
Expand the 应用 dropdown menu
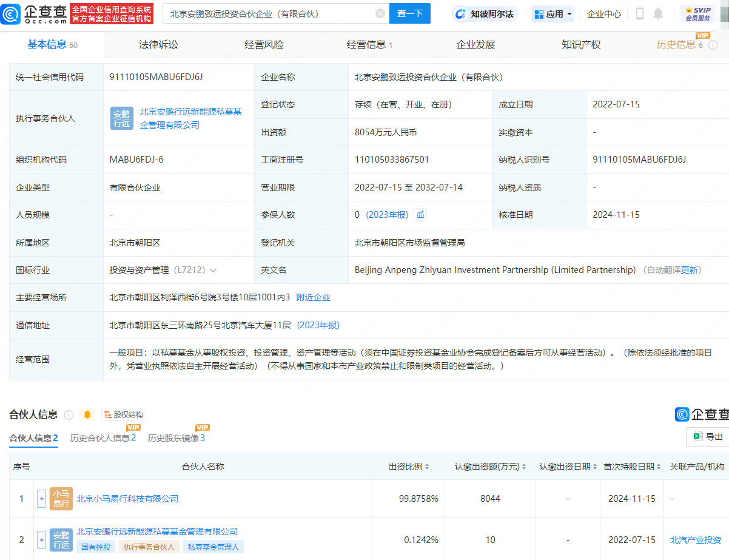tap(553, 14)
